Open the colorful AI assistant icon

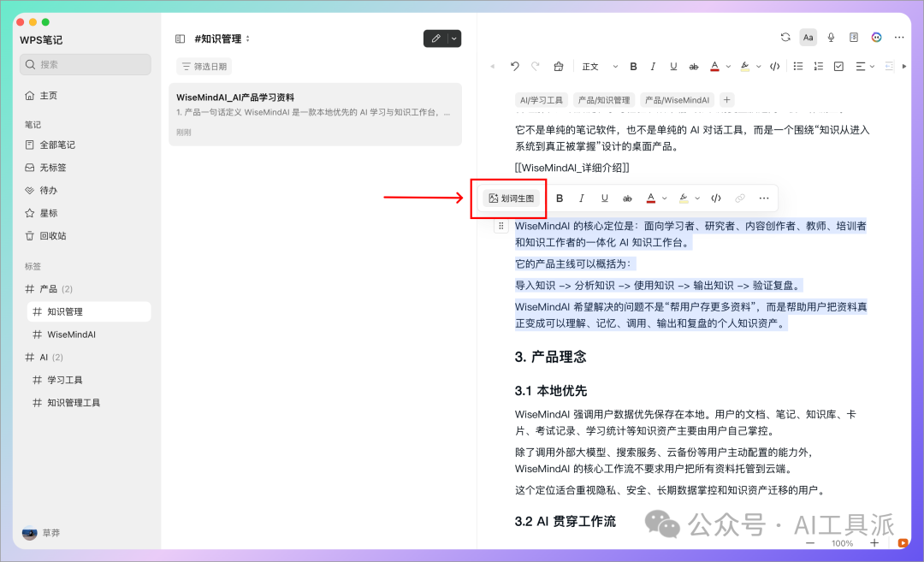pyautogui.click(x=876, y=37)
